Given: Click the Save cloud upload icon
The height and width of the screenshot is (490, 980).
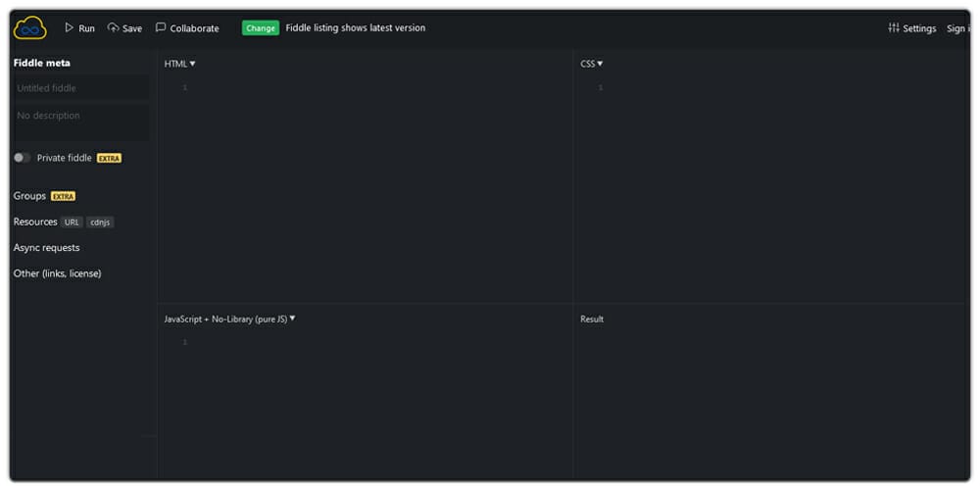Looking at the screenshot, I should 113,27.
